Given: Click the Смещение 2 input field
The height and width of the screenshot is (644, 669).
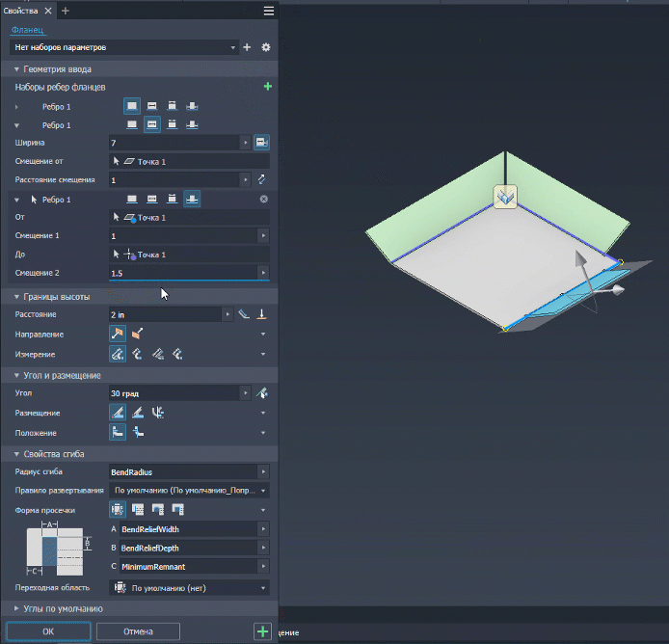Looking at the screenshot, I should (183, 273).
